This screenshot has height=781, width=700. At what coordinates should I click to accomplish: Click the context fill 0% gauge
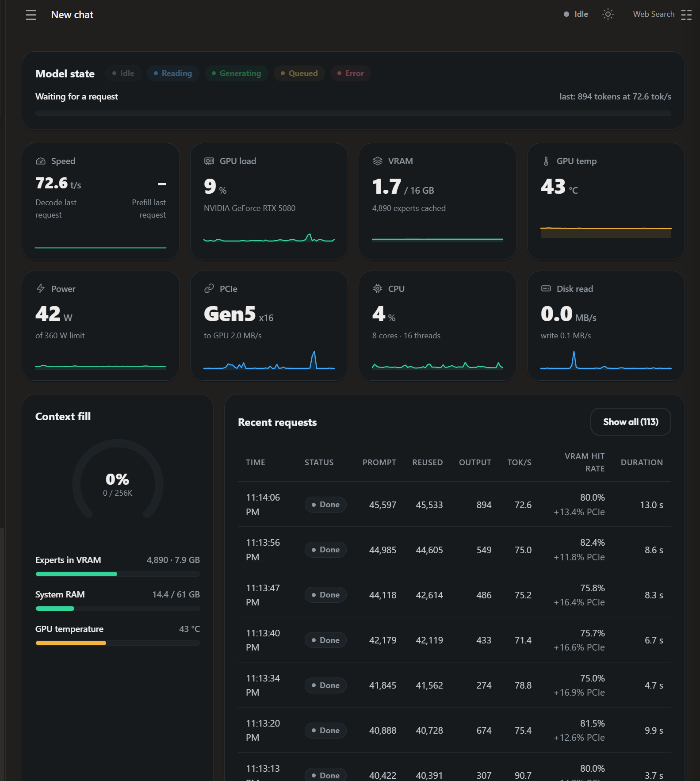click(x=118, y=480)
